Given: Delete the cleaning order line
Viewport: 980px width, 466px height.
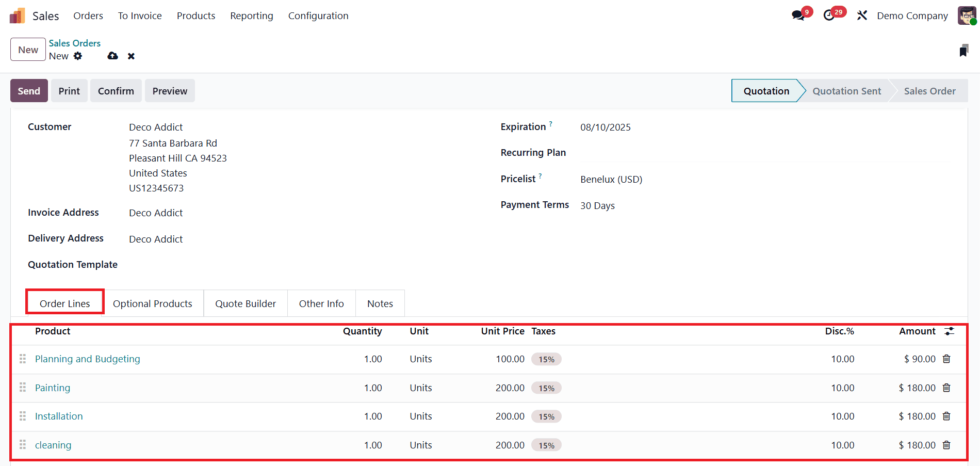Looking at the screenshot, I should [946, 445].
